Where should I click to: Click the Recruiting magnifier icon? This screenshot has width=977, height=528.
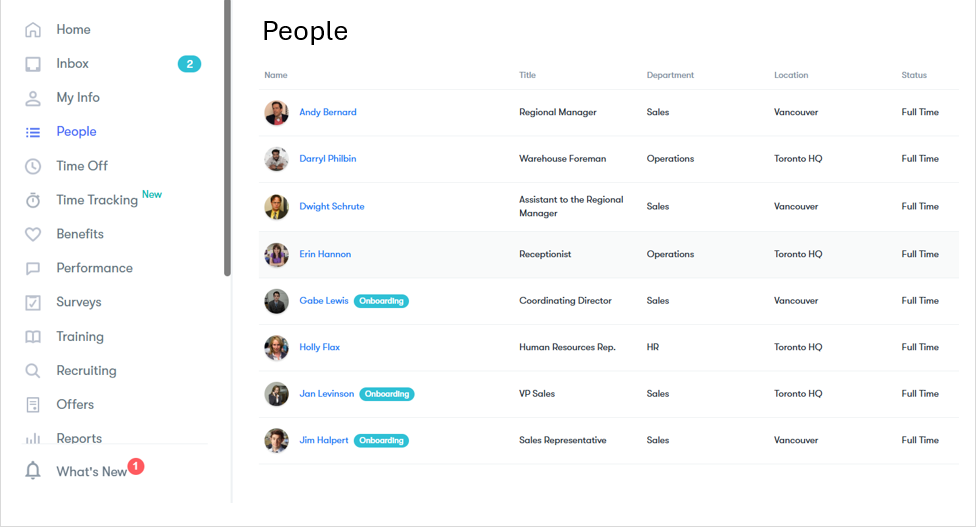[x=33, y=371]
